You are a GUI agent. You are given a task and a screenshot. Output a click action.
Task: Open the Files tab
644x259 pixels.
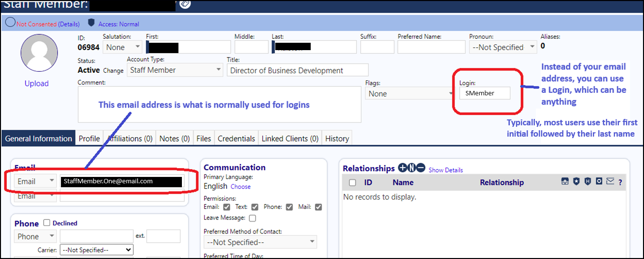[x=204, y=139]
